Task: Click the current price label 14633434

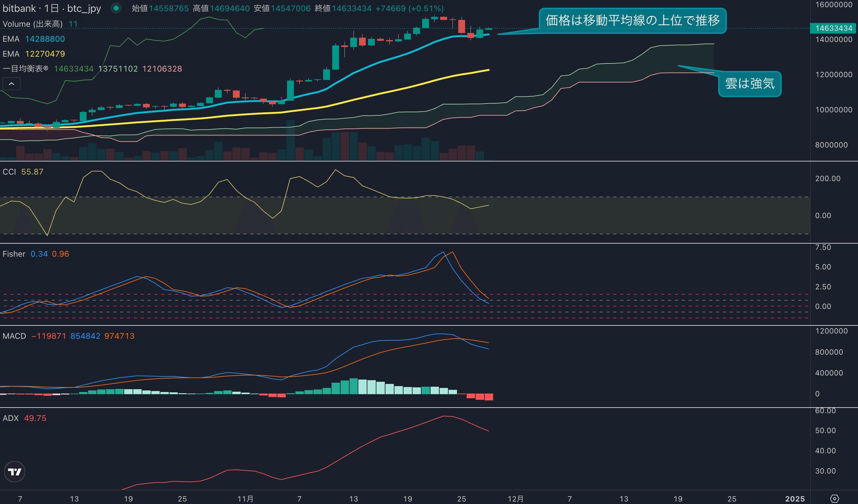Action: click(x=833, y=28)
